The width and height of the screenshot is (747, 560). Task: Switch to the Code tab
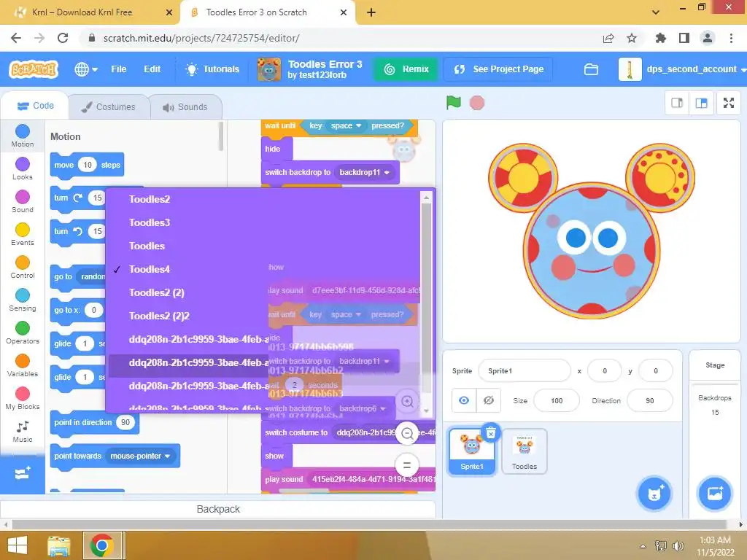(35, 106)
